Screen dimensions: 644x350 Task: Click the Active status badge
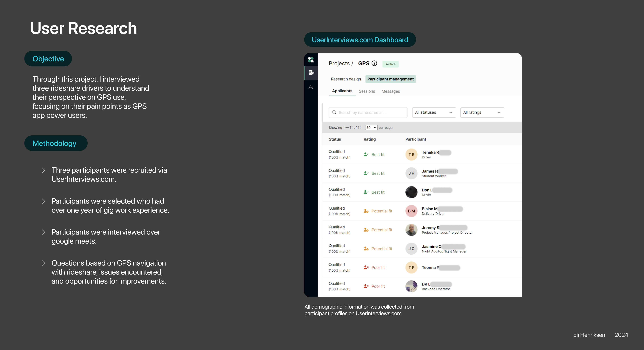[391, 64]
